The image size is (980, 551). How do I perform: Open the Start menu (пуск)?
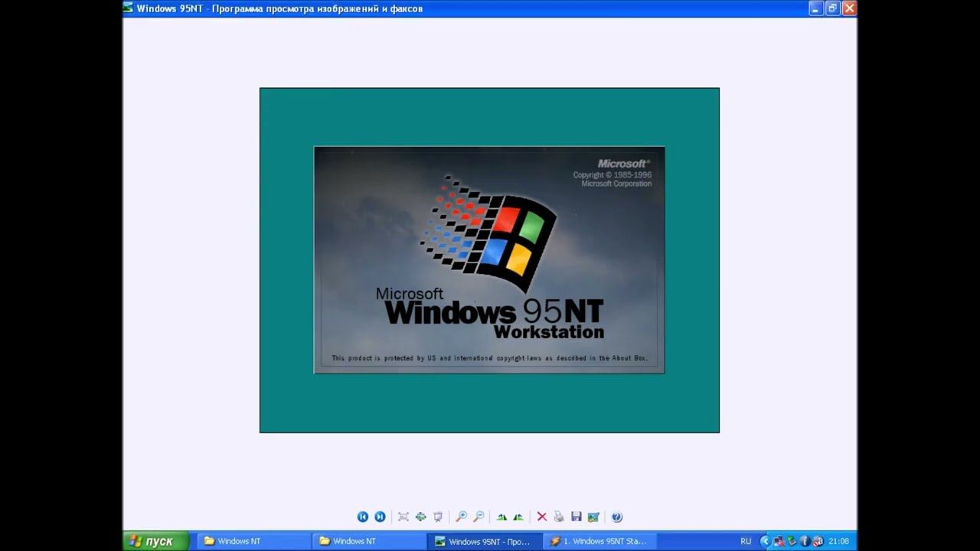[156, 541]
